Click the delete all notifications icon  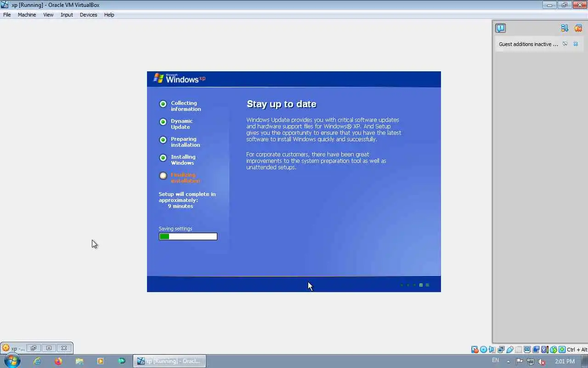[x=578, y=28]
